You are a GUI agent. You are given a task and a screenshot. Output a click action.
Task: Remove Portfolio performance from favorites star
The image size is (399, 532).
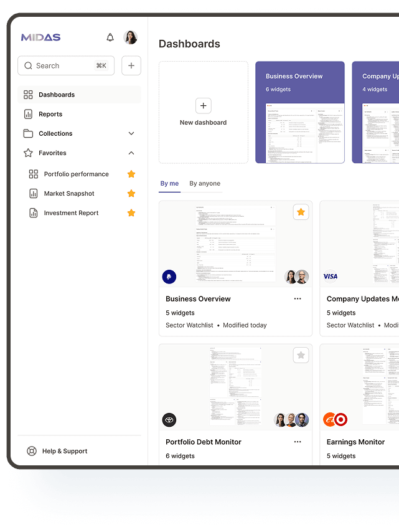point(131,174)
